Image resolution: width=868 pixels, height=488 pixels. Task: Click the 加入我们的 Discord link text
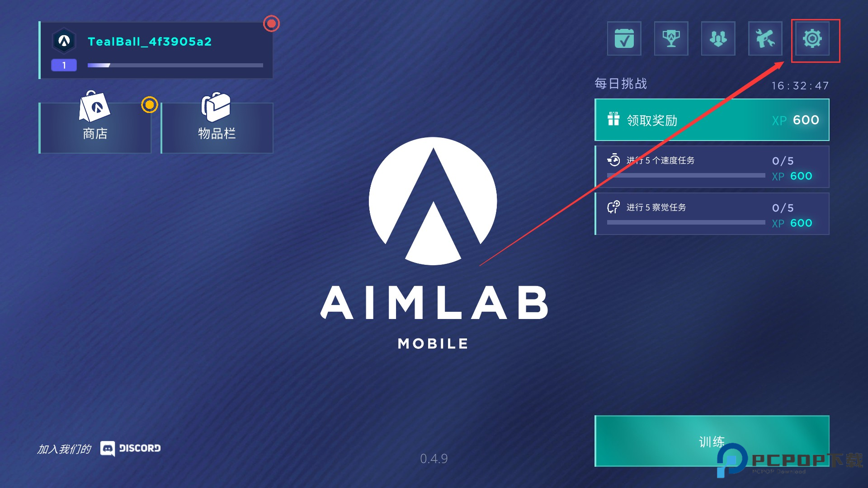click(64, 449)
